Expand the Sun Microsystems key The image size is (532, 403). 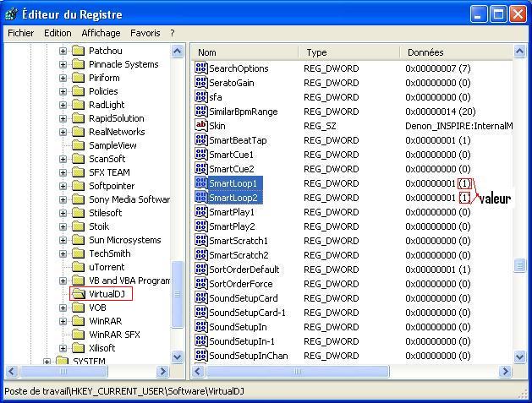click(x=63, y=240)
